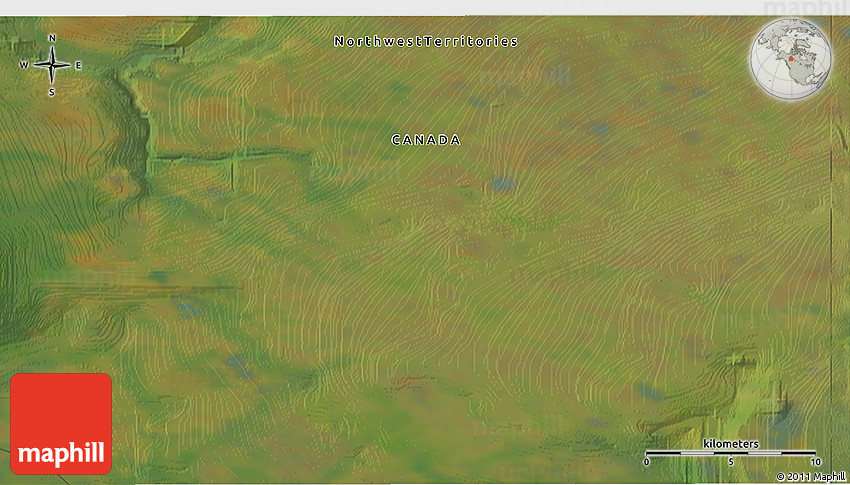Click the kilometers scale bar
Image resolution: width=850 pixels, height=485 pixels.
click(x=731, y=452)
